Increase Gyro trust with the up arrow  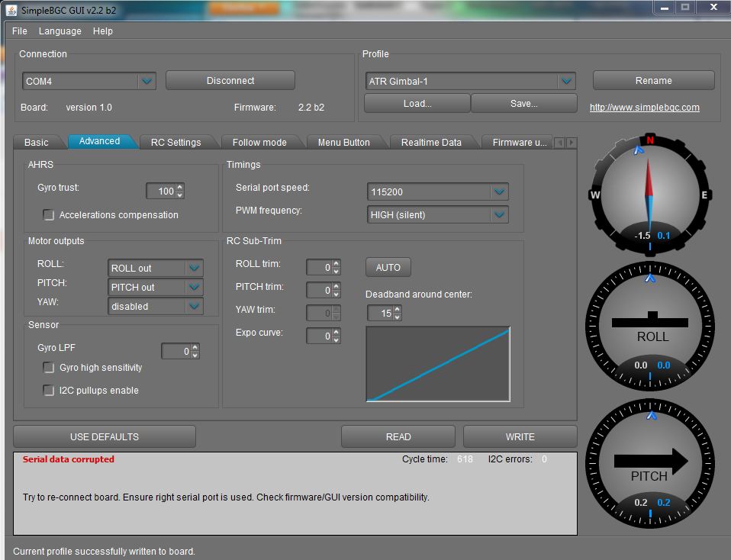point(180,188)
